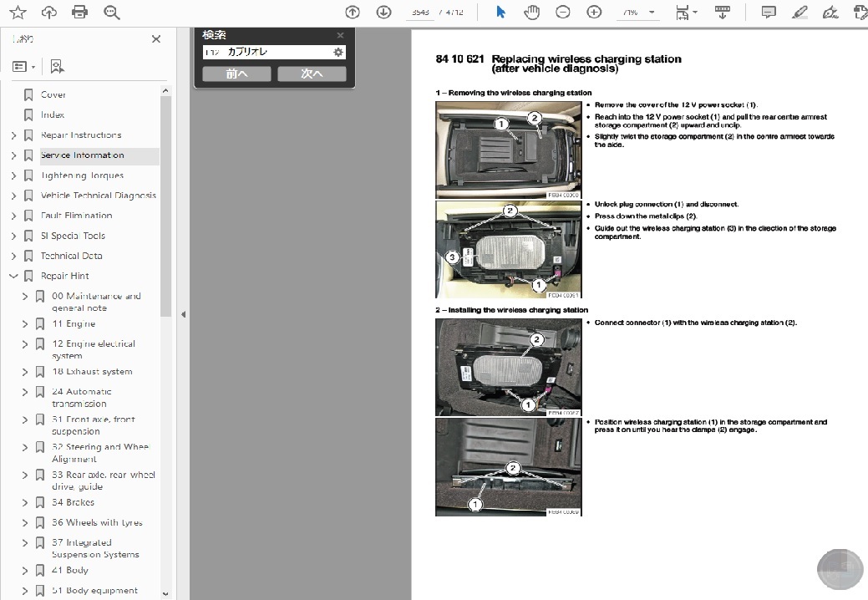Select the 18 Exhaust system bookmark
Viewport: 868px width, 600px height.
pos(92,371)
